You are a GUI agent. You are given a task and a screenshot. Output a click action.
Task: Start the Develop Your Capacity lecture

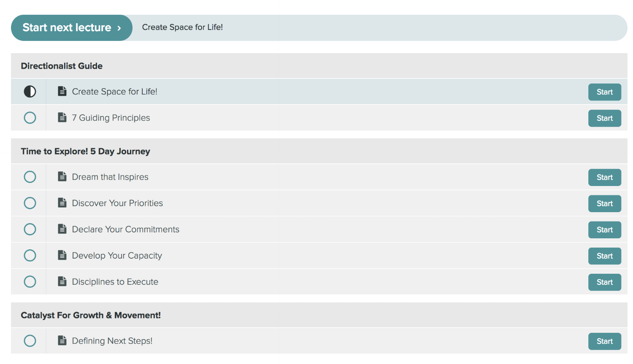pyautogui.click(x=605, y=256)
